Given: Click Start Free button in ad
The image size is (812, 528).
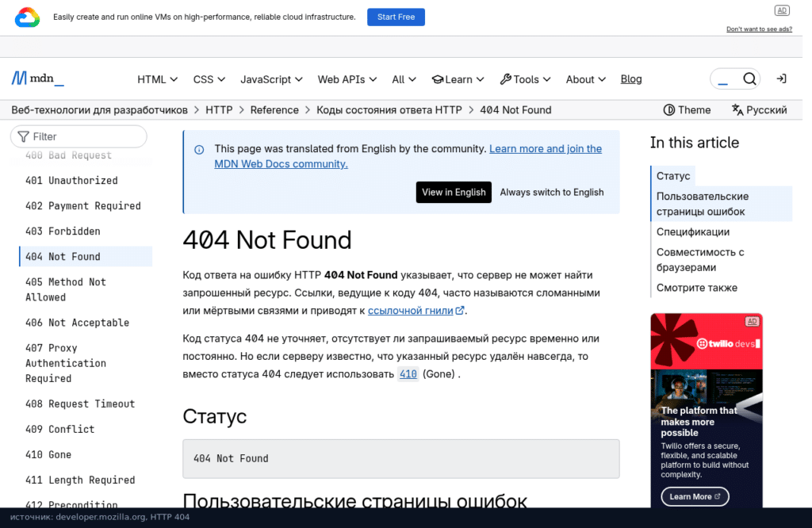Looking at the screenshot, I should [x=396, y=17].
